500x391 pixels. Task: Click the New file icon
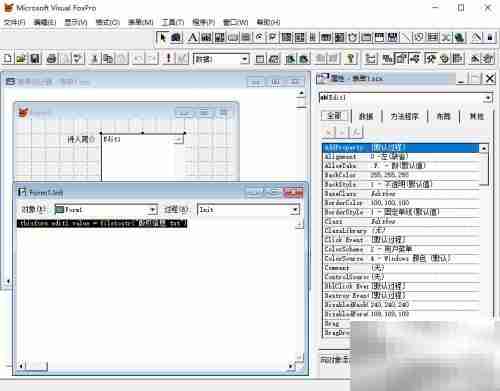(x=8, y=59)
